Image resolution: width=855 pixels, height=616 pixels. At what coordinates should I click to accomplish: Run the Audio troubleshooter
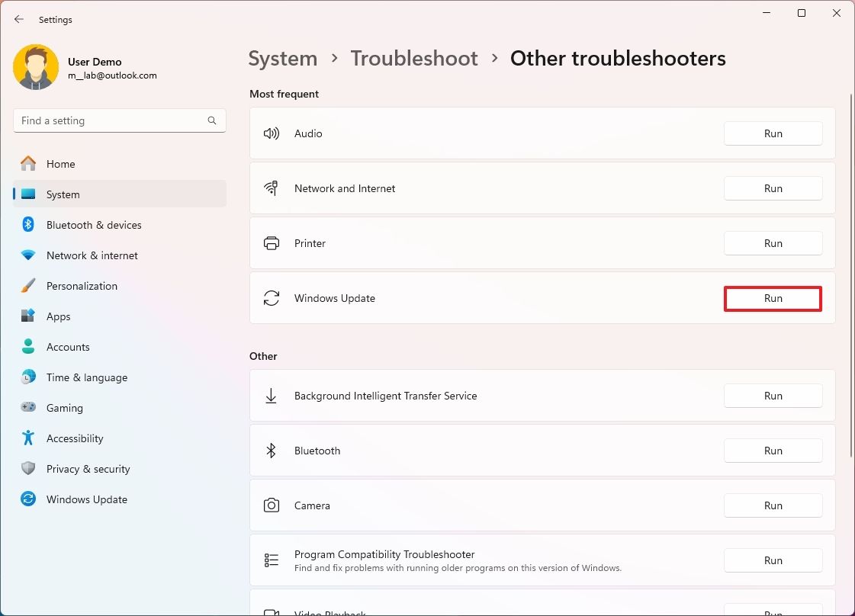[x=773, y=133]
